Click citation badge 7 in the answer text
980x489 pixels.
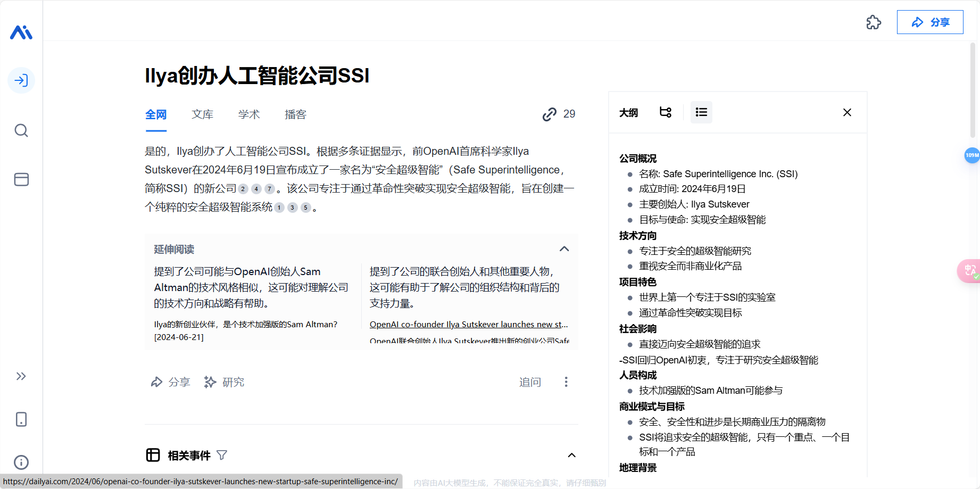269,188
